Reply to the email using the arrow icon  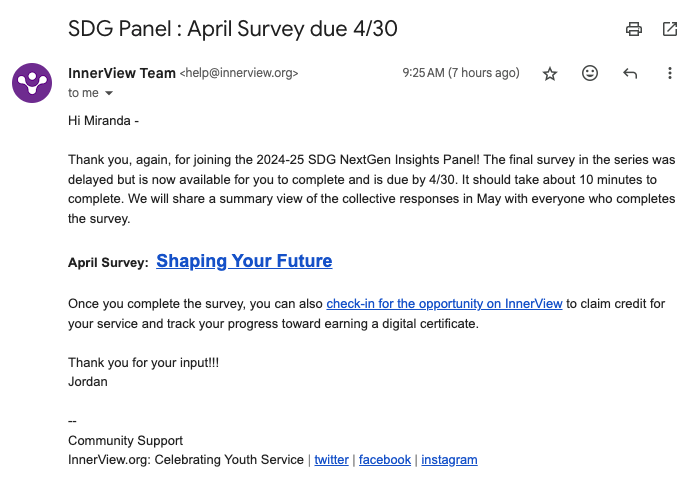(630, 73)
